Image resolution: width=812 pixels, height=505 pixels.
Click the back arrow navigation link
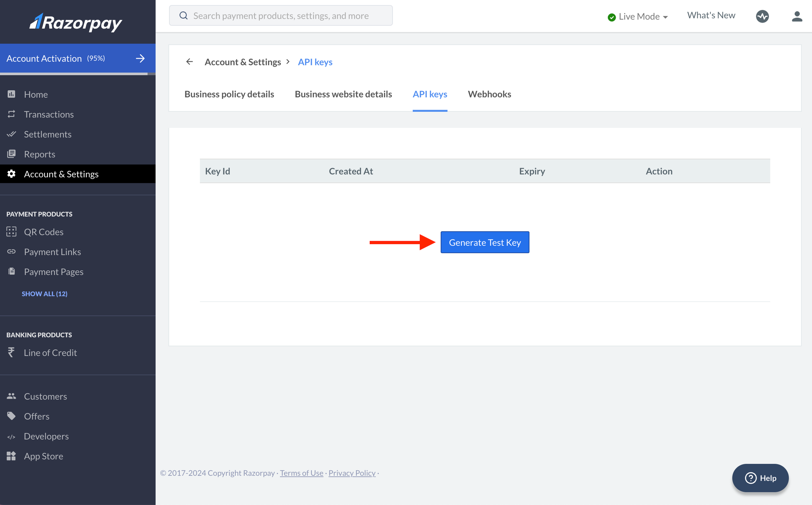(190, 61)
